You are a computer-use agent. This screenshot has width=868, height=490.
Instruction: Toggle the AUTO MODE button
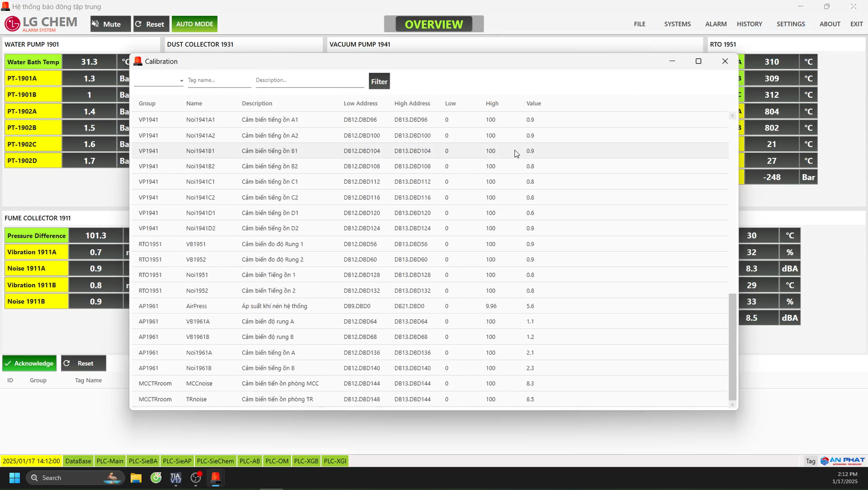(x=194, y=24)
